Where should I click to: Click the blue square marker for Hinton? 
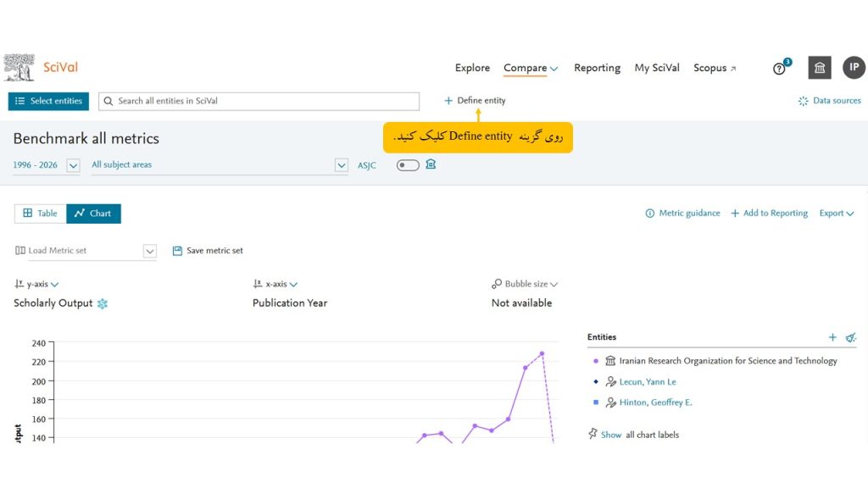click(x=596, y=402)
